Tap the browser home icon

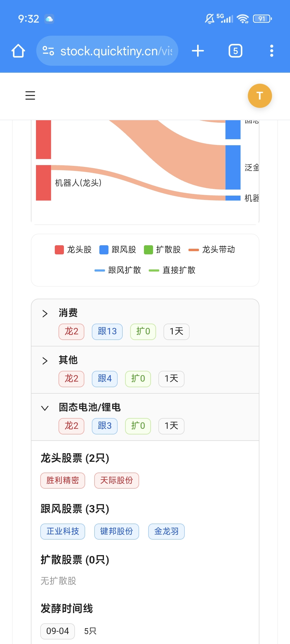tap(18, 51)
